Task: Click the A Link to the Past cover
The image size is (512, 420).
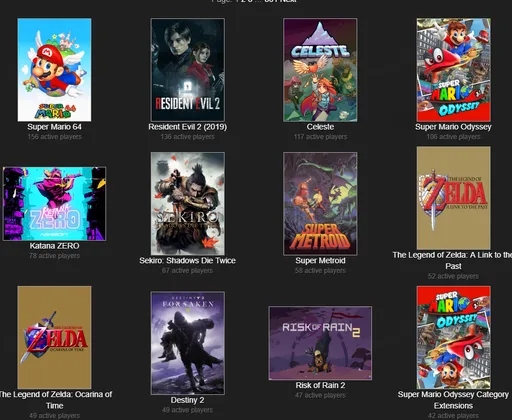Action: [453, 198]
